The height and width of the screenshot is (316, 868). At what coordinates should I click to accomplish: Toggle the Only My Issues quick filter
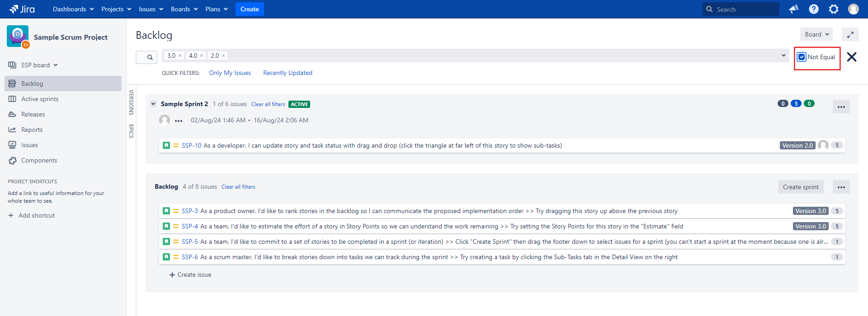click(230, 73)
